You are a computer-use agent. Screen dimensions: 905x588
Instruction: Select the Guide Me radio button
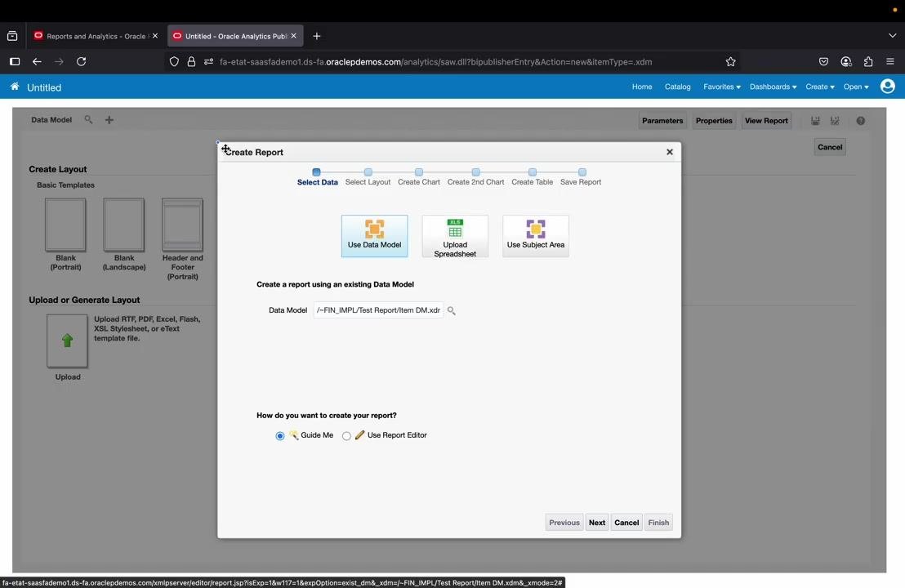coord(280,435)
